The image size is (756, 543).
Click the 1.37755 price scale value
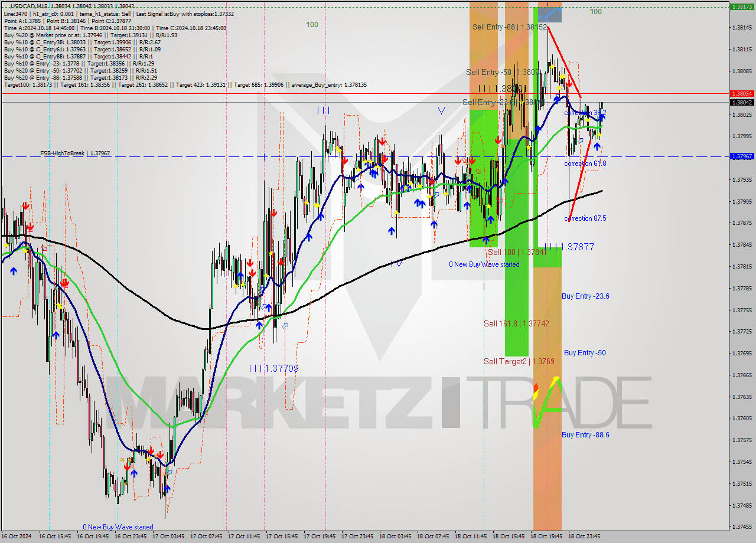[x=742, y=310]
